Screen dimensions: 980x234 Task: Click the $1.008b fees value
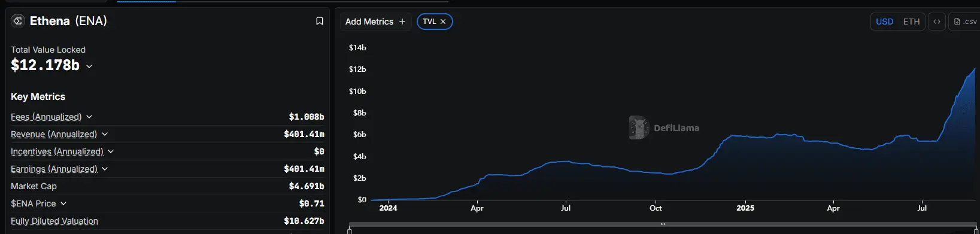307,117
